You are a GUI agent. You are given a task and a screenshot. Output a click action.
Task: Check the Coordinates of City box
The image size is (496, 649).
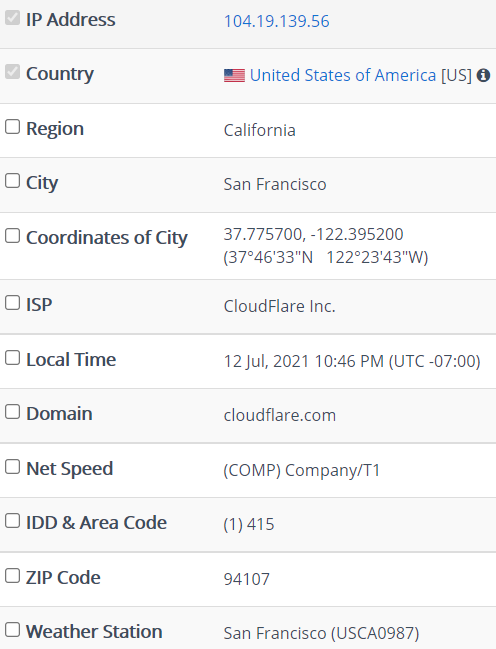12,236
